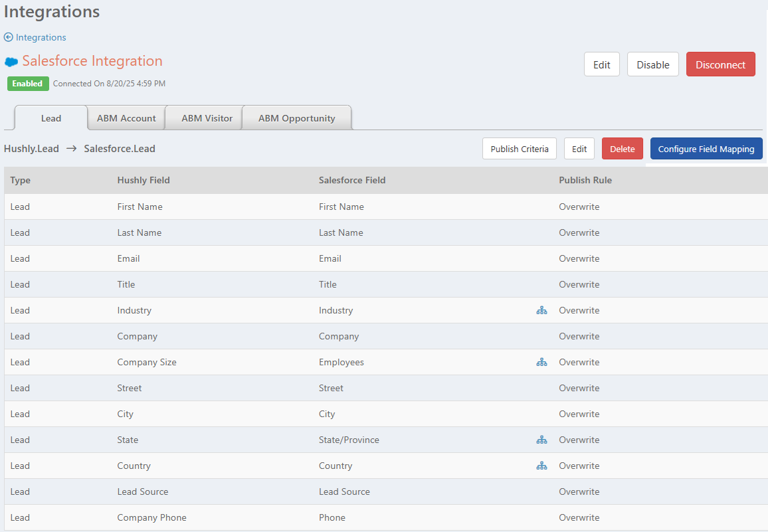Disable the Salesforce integration
The width and height of the screenshot is (768, 532).
pyautogui.click(x=653, y=64)
